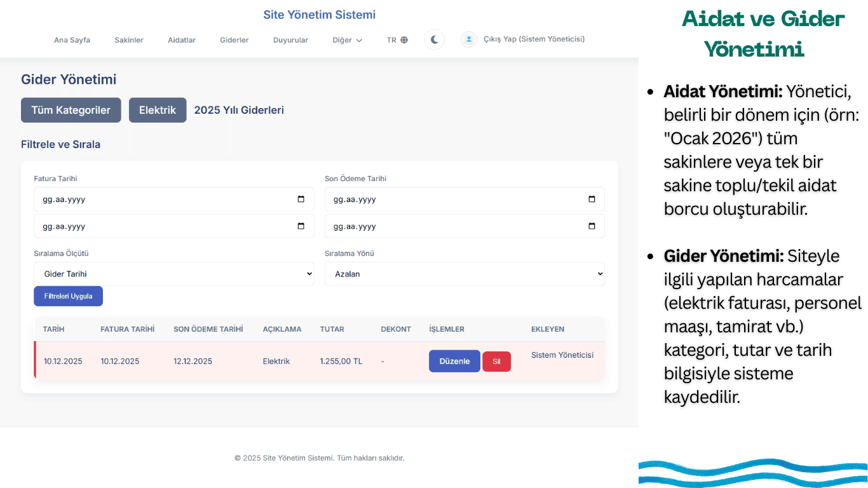Screen dimensions: 868x488
Task: Open calendar picker in first Fatura Tarihi field
Action: tap(301, 199)
